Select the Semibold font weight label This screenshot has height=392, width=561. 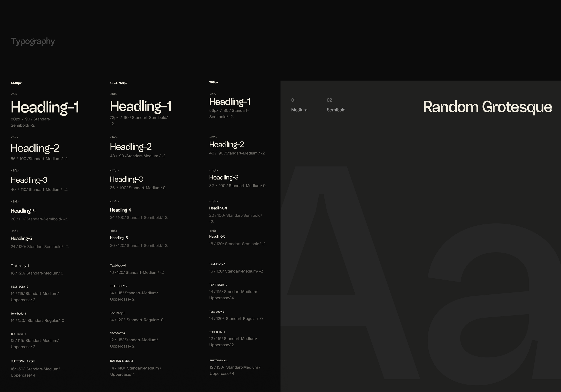pos(336,110)
